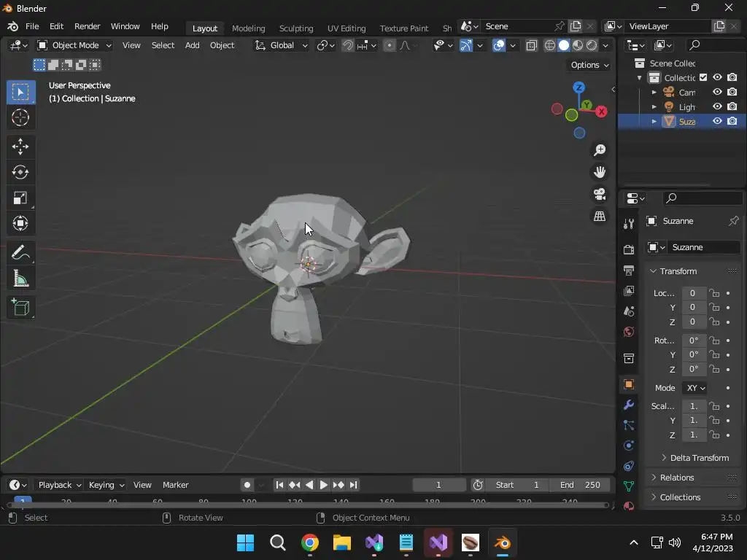Select the Measure tool

click(x=20, y=279)
